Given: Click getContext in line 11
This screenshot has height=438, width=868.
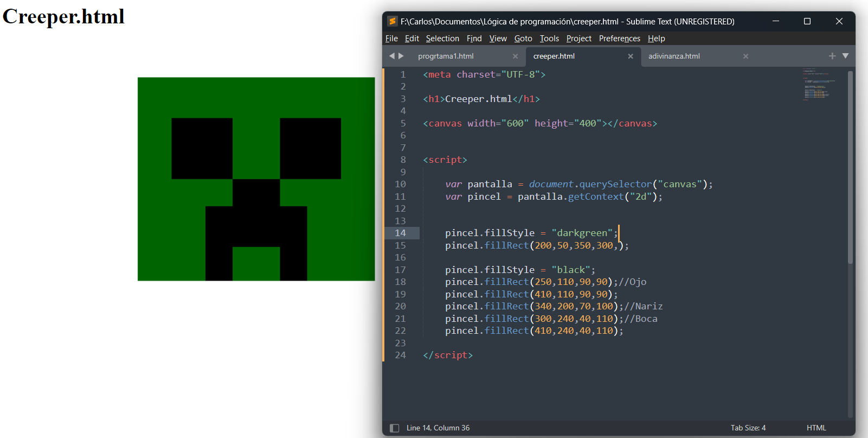Looking at the screenshot, I should 596,196.
